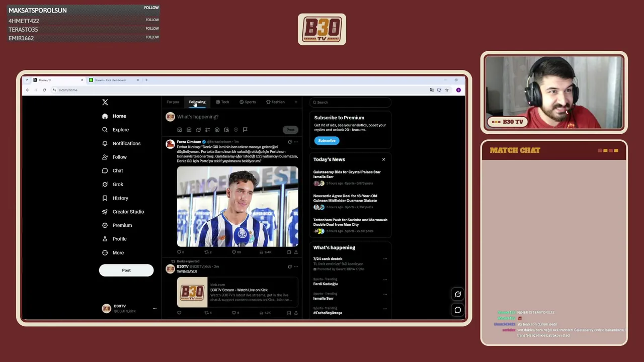The image size is (644, 362).
Task: Open the emoji picker in composer
Action: point(217,130)
